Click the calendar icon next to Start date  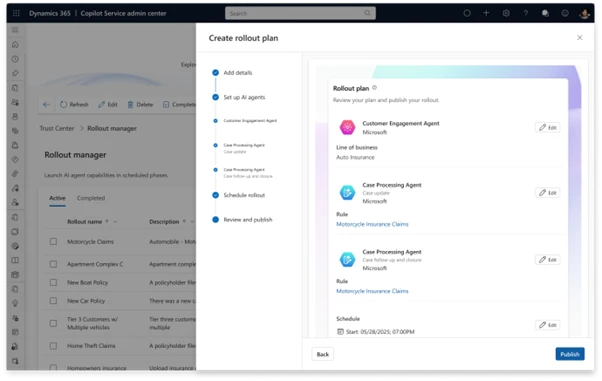point(340,331)
